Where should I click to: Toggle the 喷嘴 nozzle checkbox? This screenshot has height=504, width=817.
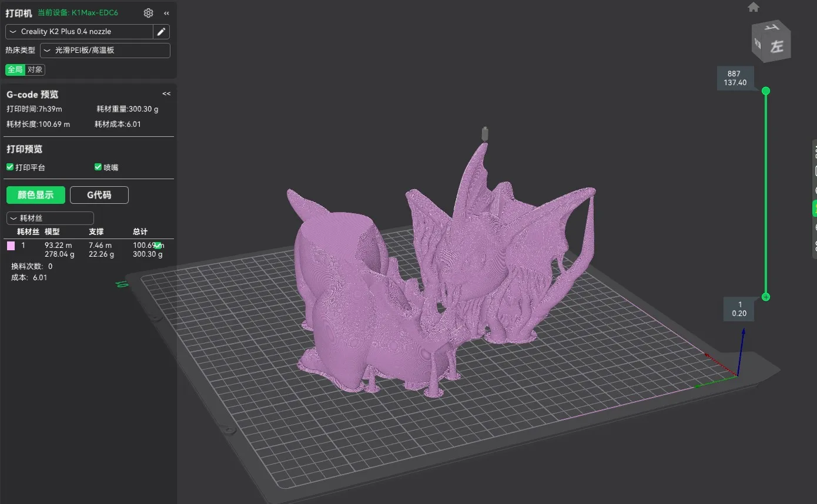pyautogui.click(x=98, y=167)
